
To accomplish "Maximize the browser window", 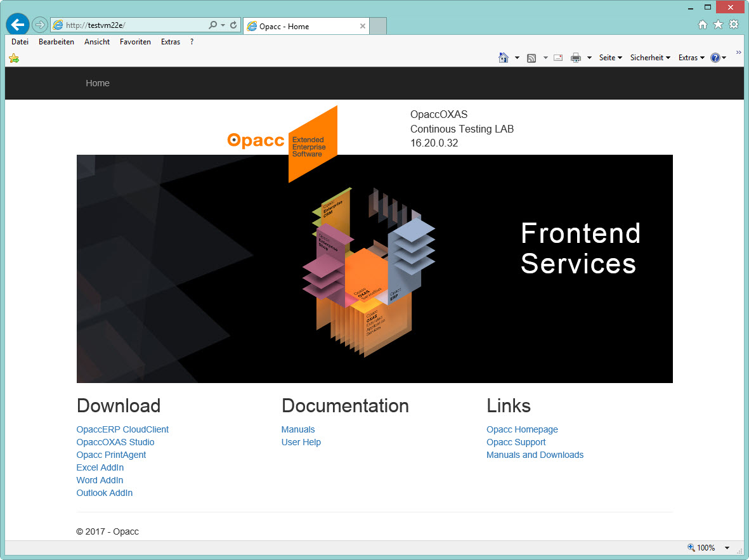I will pos(707,7).
